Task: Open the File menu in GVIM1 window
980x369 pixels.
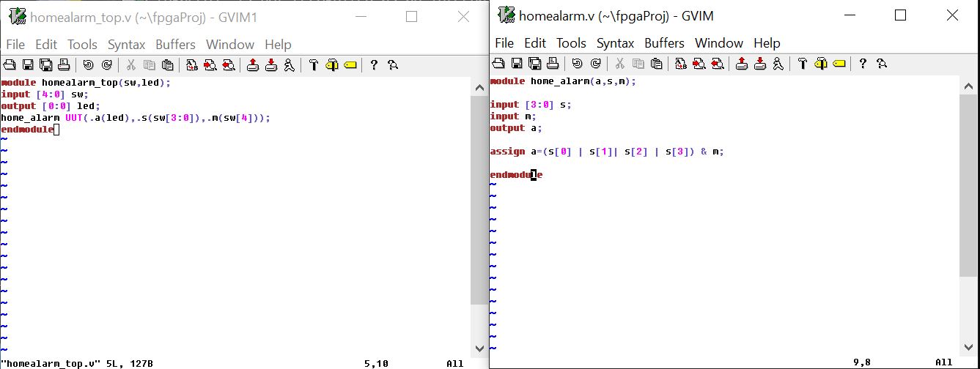Action: (15, 45)
